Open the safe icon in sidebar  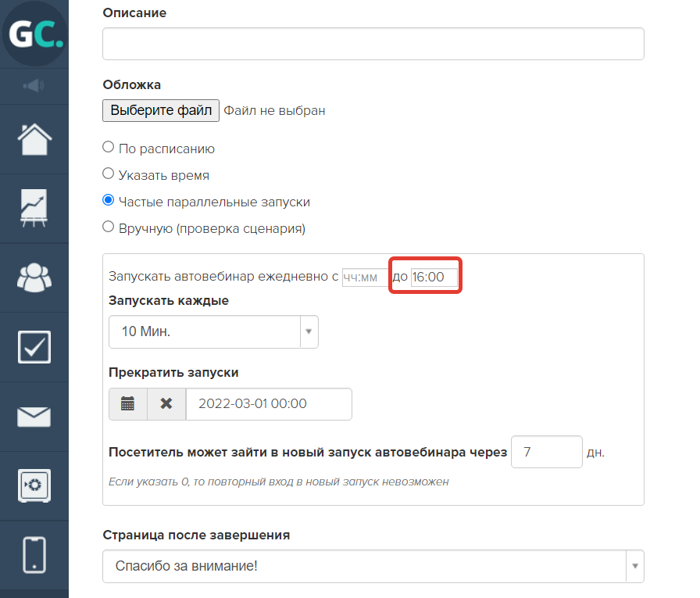coord(34,485)
